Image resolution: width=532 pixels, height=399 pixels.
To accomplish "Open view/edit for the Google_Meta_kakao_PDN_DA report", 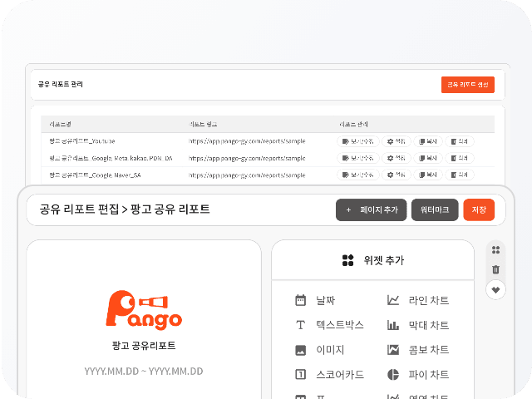I will [358, 158].
